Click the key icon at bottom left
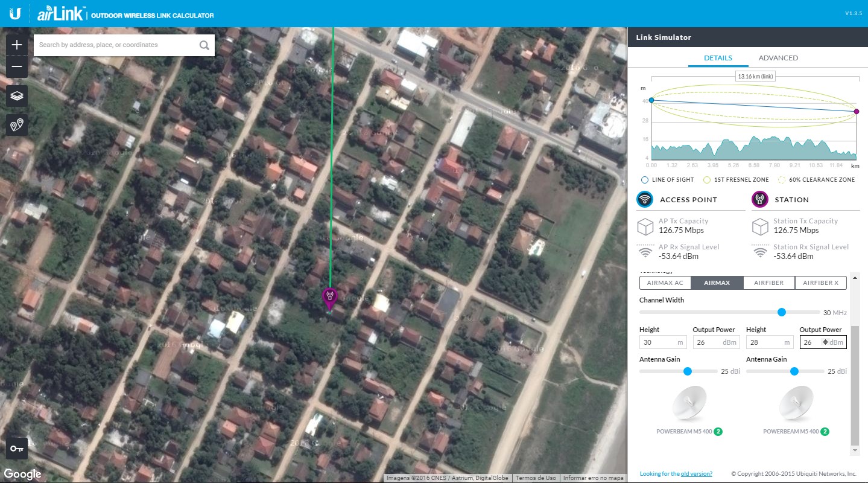This screenshot has height=483, width=868. pos(17,449)
